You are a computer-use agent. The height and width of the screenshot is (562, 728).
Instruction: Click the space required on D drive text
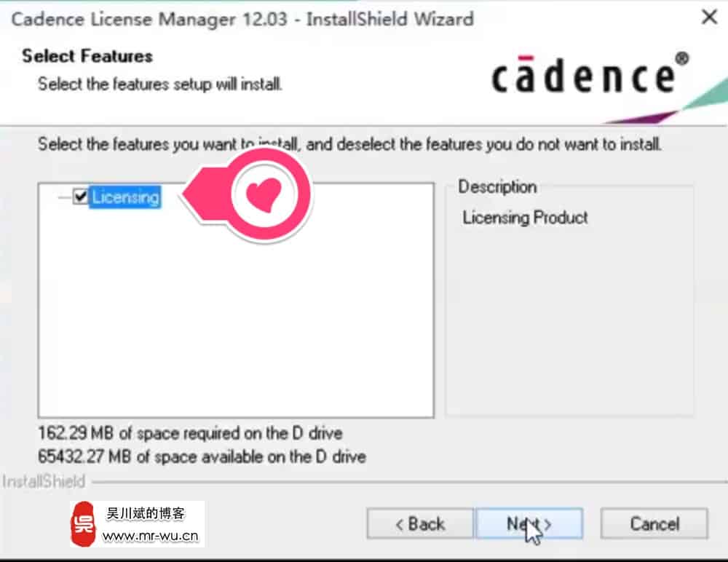(190, 433)
